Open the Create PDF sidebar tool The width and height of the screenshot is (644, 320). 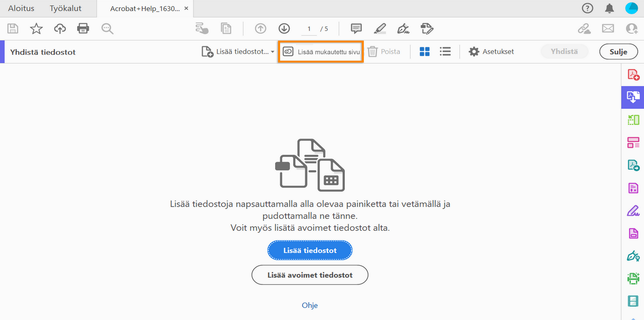(x=633, y=75)
